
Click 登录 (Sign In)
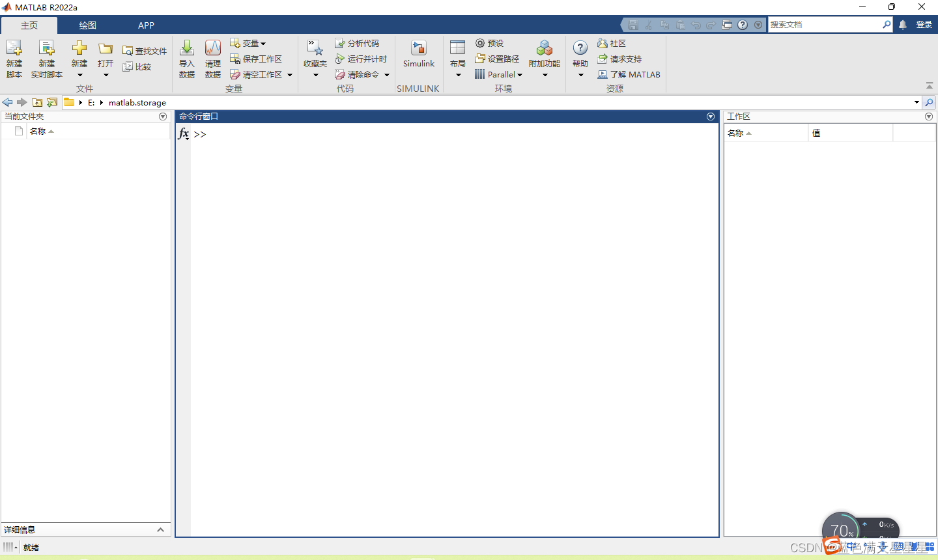(x=924, y=25)
